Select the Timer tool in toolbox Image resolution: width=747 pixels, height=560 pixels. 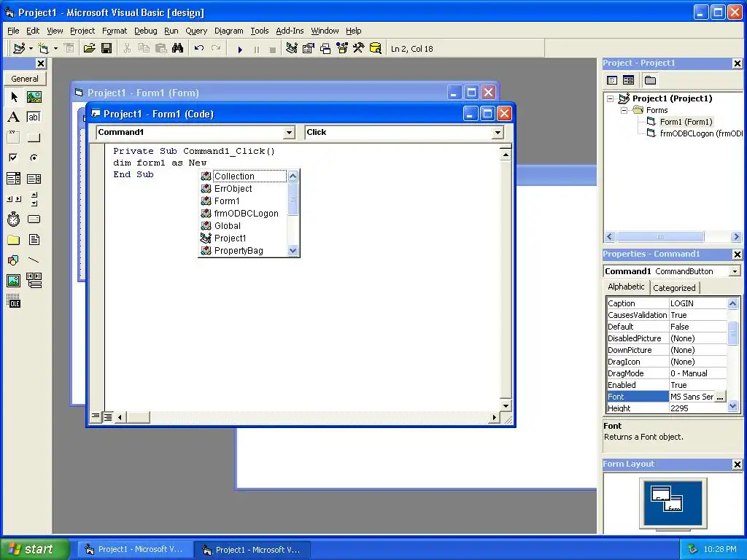point(14,219)
